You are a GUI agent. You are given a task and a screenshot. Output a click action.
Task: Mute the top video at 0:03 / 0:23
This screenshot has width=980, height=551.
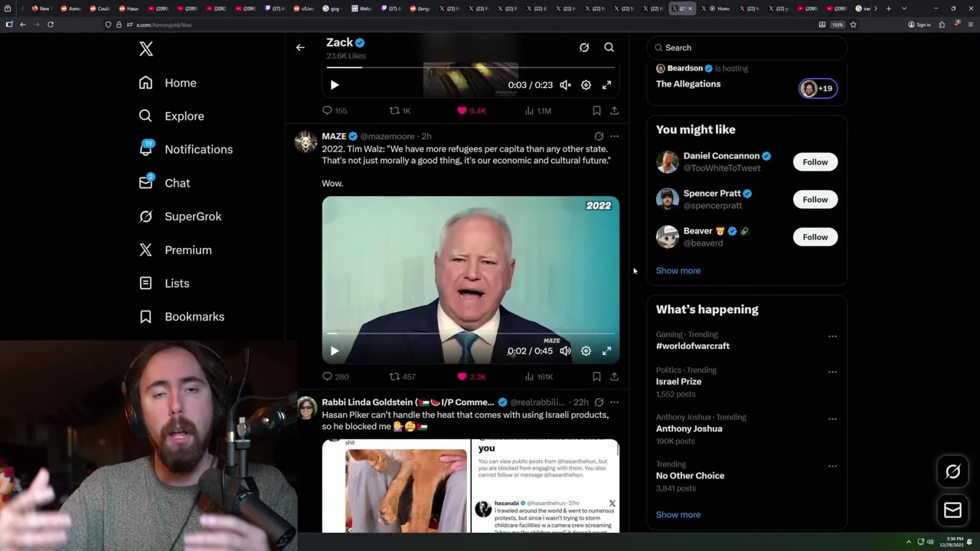pos(565,85)
